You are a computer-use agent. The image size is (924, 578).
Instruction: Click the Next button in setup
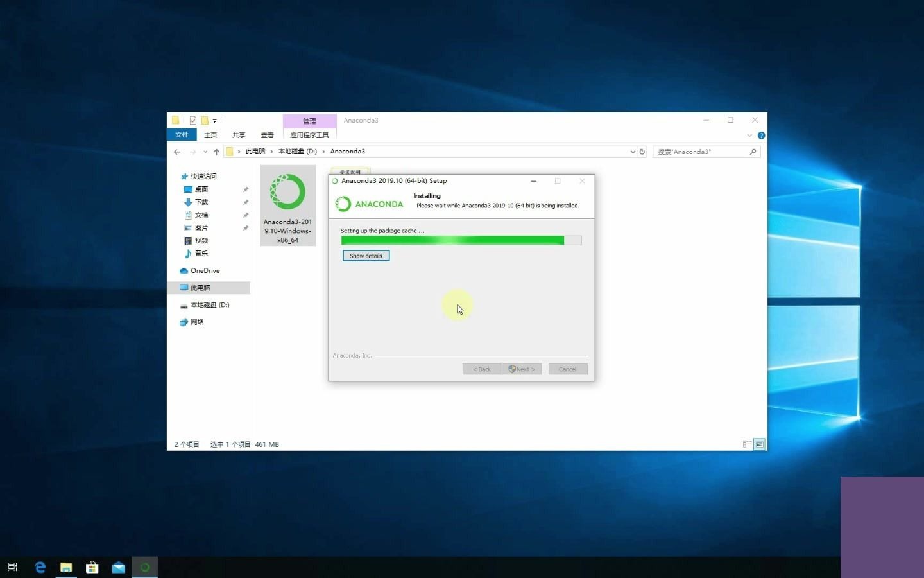(522, 369)
